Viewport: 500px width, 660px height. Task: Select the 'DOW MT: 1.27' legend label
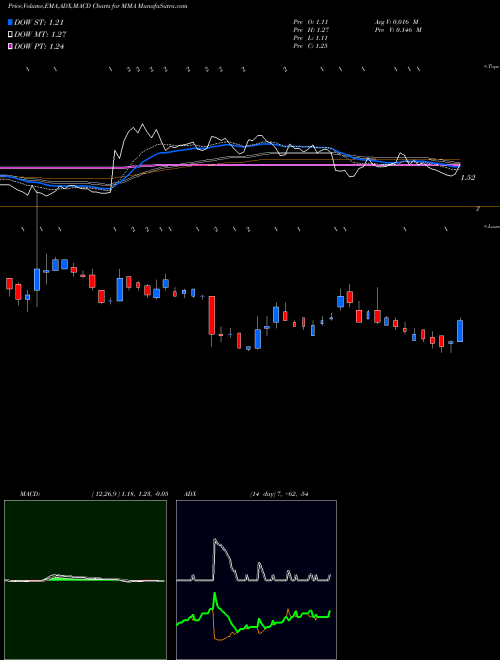tap(40, 35)
